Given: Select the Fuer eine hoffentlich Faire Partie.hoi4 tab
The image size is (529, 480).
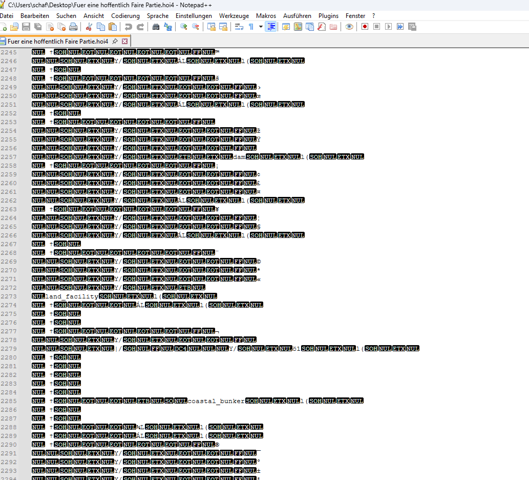Looking at the screenshot, I should coord(58,41).
